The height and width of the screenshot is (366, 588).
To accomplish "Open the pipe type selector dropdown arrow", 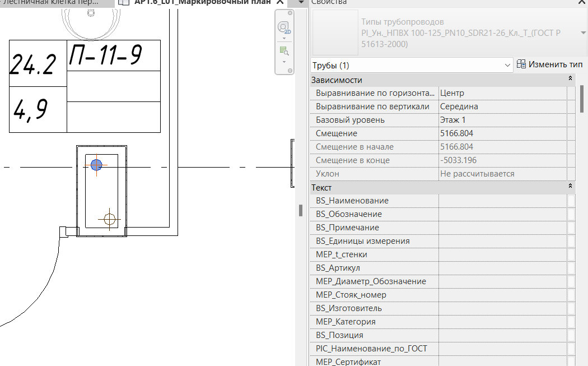I will point(583,33).
